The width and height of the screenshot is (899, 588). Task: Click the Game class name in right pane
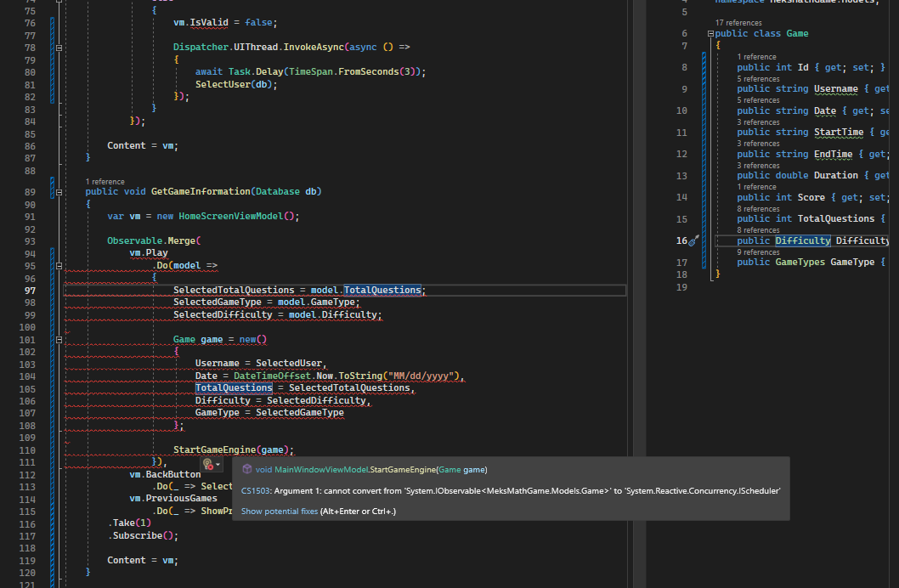(x=798, y=33)
